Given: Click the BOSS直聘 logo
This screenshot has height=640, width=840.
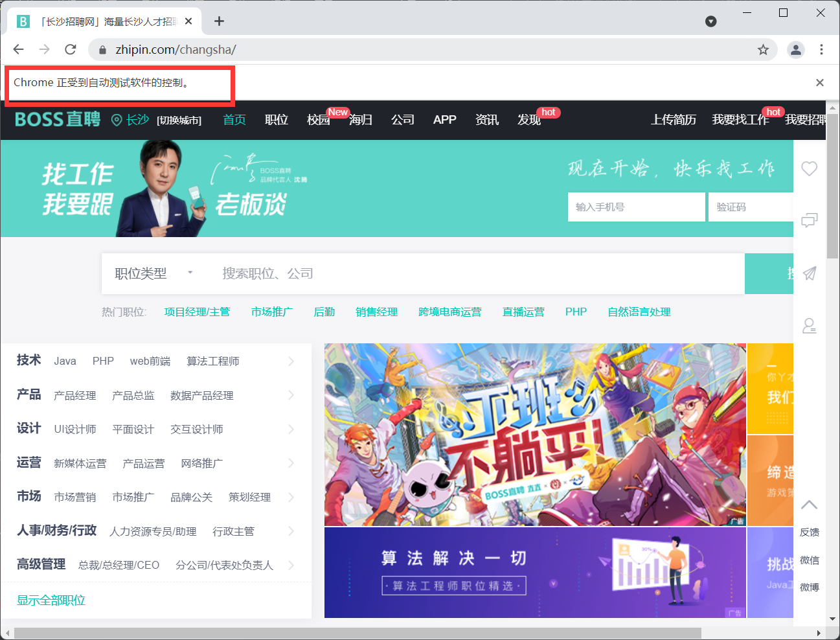Looking at the screenshot, I should (56, 119).
